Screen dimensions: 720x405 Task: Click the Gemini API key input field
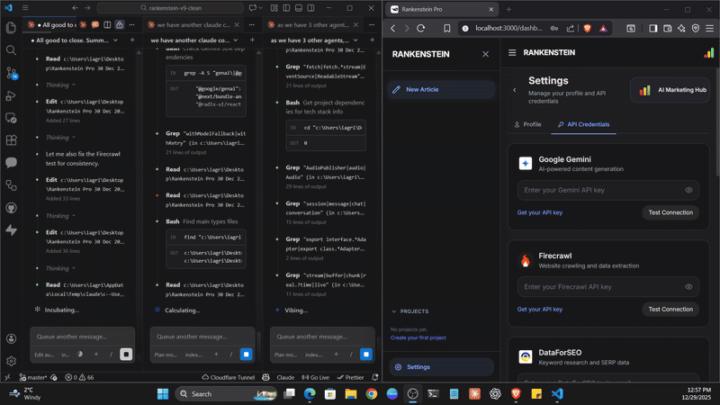pos(608,190)
